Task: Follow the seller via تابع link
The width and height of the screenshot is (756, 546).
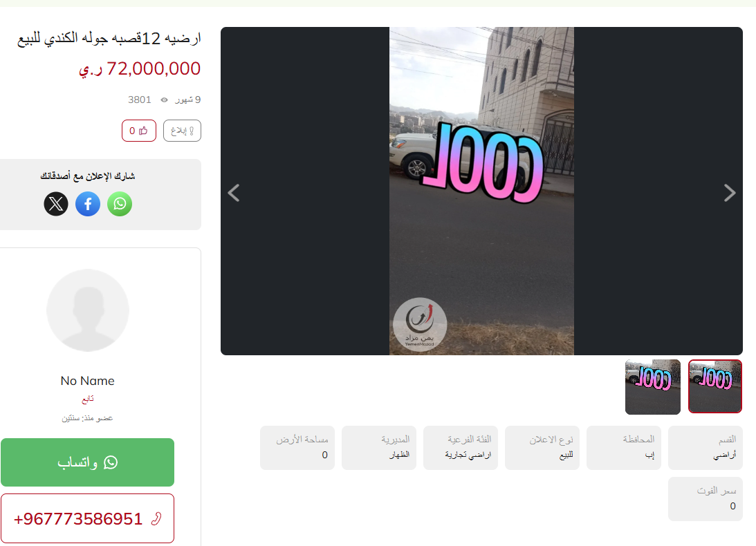Action: (x=88, y=399)
